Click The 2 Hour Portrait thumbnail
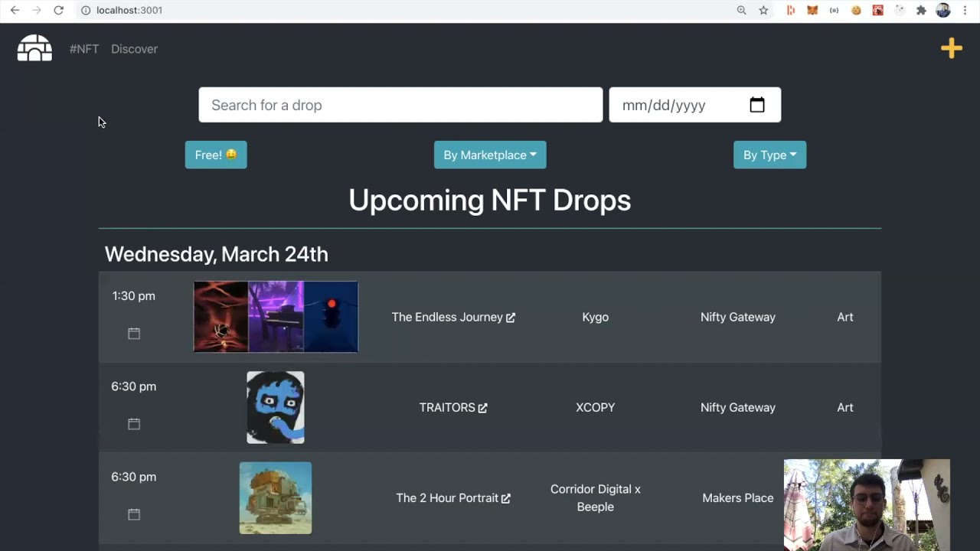Viewport: 980px width, 551px height. point(276,497)
